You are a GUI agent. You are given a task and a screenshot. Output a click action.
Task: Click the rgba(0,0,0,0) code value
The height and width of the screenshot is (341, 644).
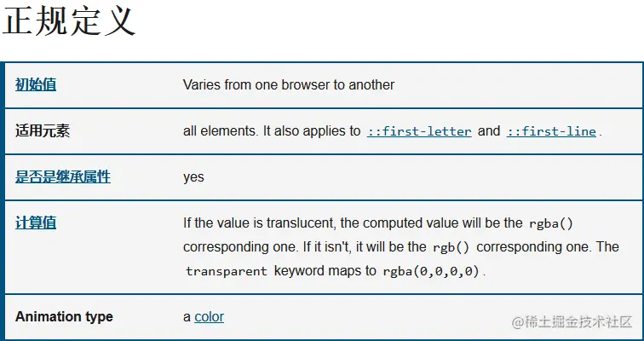click(x=431, y=272)
